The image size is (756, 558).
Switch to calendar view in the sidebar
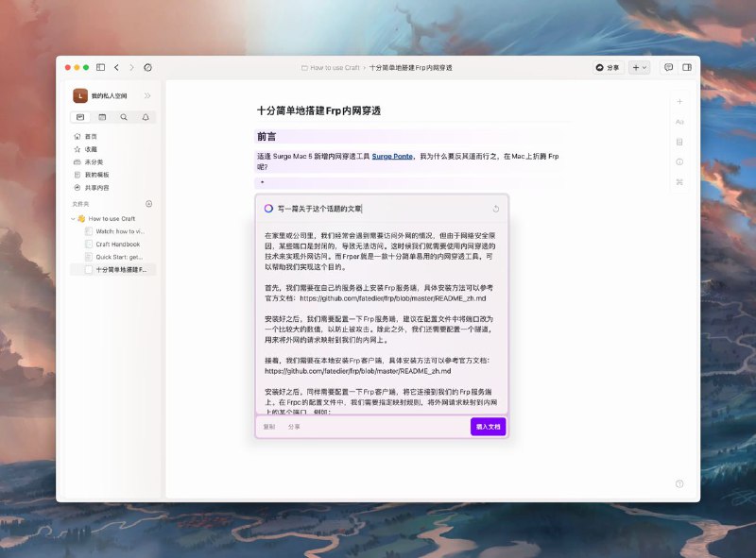point(102,117)
